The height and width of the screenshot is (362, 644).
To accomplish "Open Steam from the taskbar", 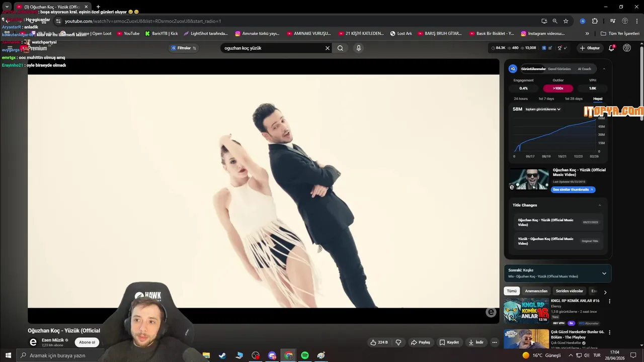I will [x=222, y=355].
